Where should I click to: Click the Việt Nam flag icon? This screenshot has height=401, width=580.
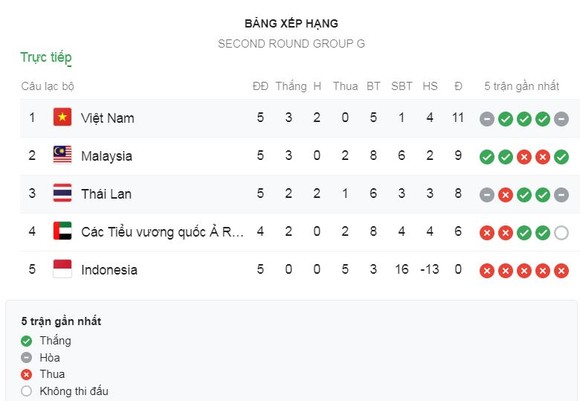pyautogui.click(x=62, y=117)
